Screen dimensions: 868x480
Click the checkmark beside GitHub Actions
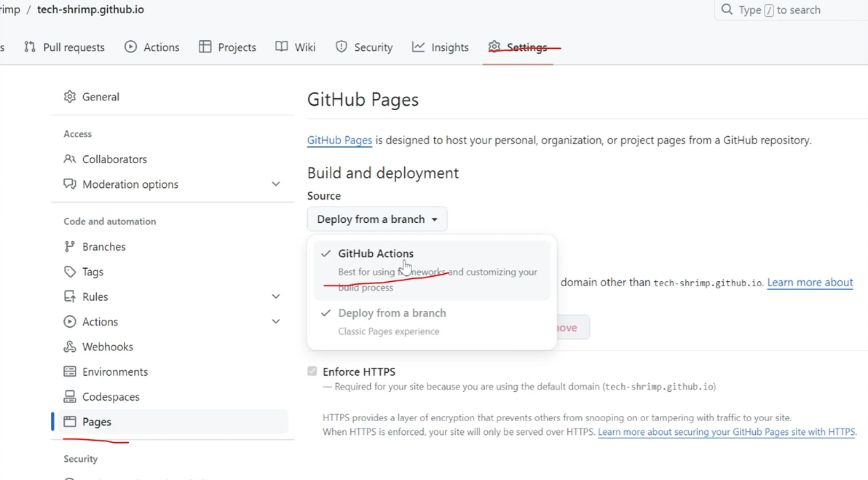point(326,253)
